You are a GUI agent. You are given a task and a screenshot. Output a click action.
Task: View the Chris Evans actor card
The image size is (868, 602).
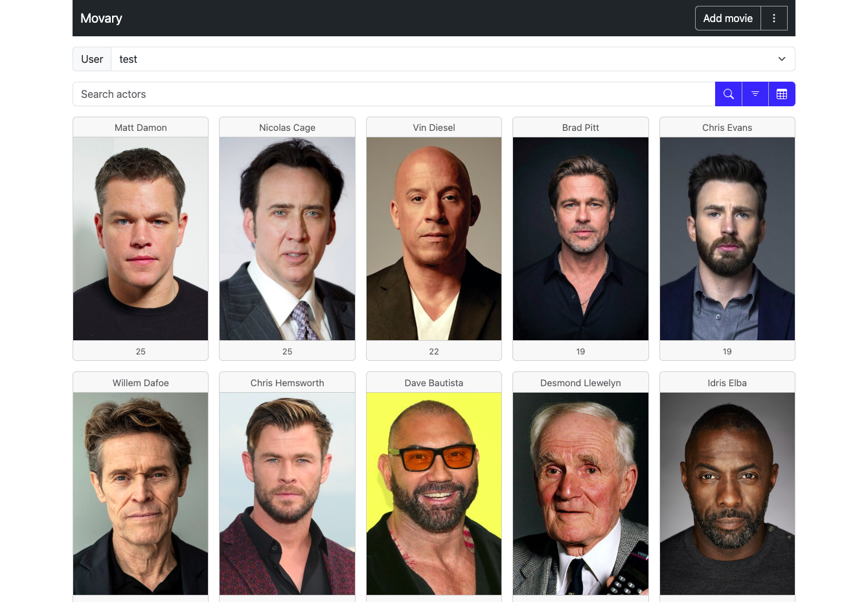coord(727,238)
